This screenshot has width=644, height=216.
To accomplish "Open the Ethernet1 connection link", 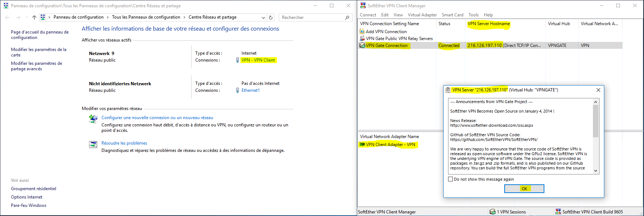I will pos(251,90).
